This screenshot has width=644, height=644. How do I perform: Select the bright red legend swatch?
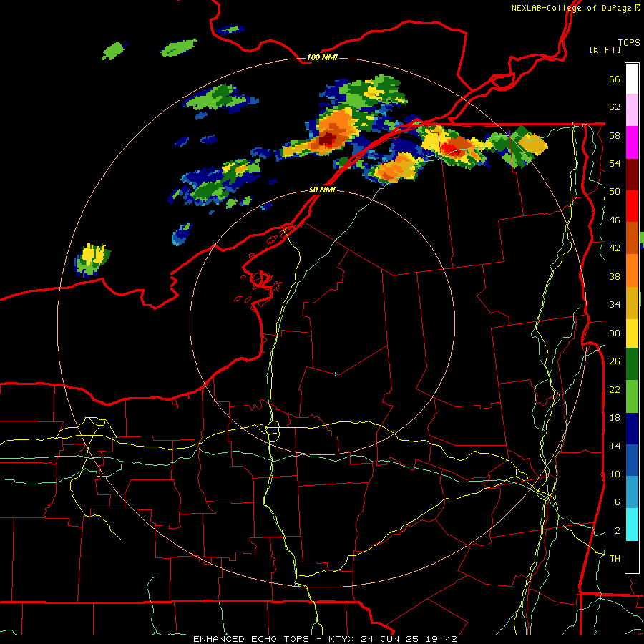(x=632, y=206)
